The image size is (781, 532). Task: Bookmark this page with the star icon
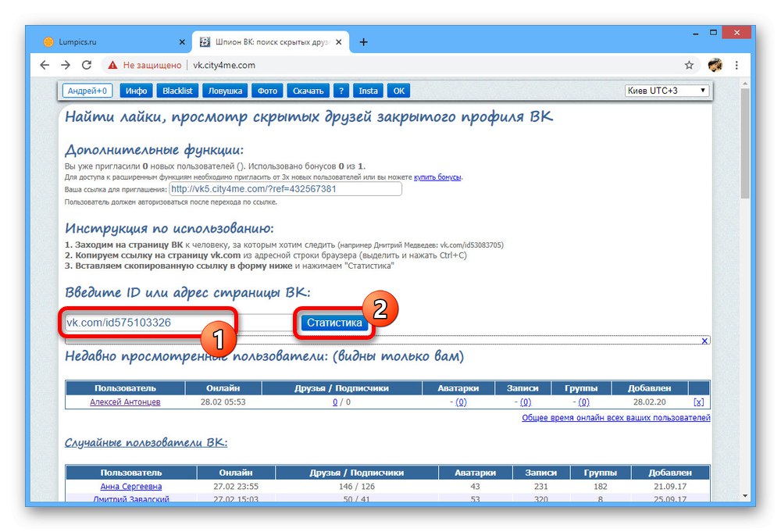point(689,65)
